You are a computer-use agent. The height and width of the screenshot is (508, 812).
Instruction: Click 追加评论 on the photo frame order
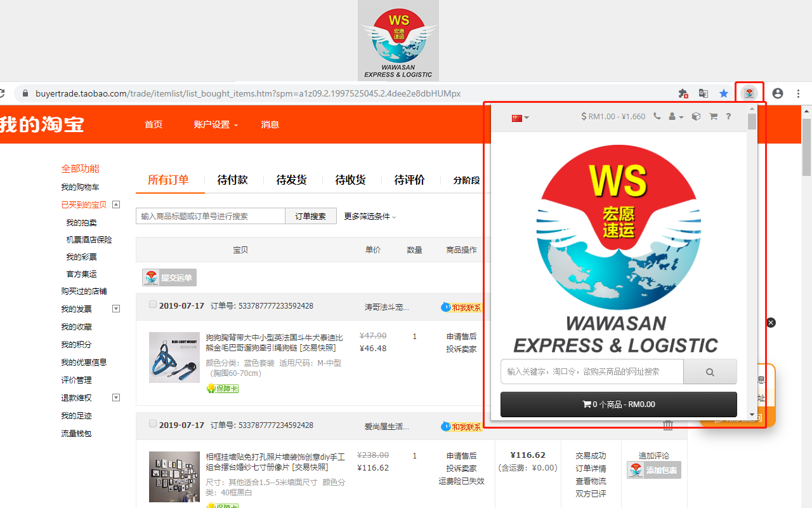(x=654, y=456)
